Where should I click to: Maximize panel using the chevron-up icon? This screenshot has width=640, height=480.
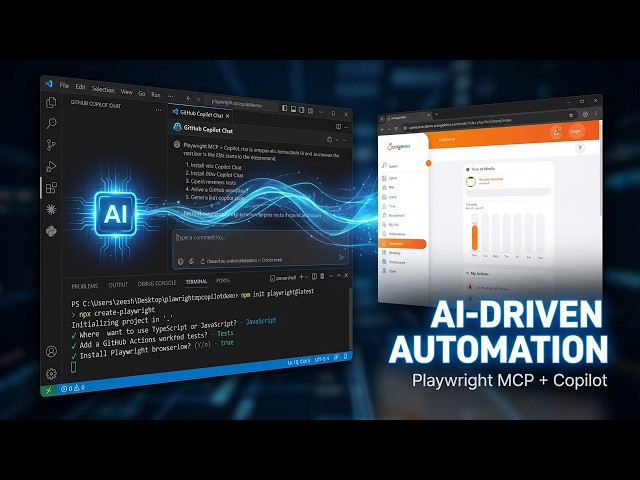point(339,276)
